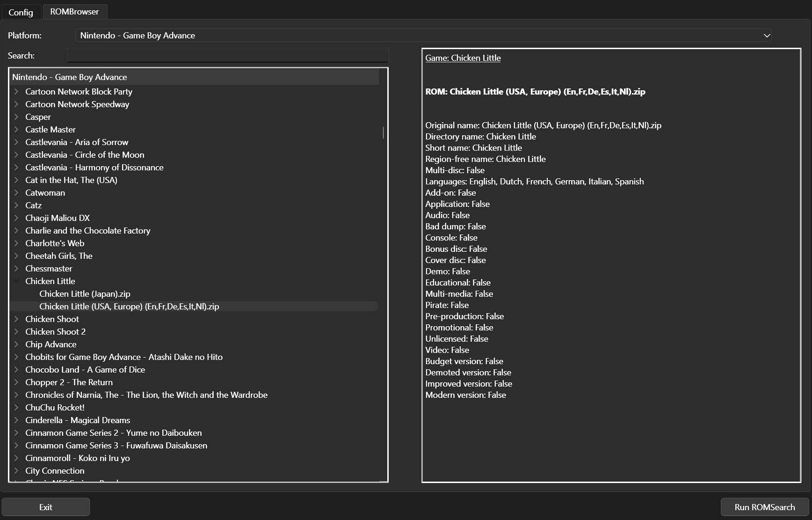
Task: Expand Castlevania - Harmony of Dissonance
Action: coord(16,168)
